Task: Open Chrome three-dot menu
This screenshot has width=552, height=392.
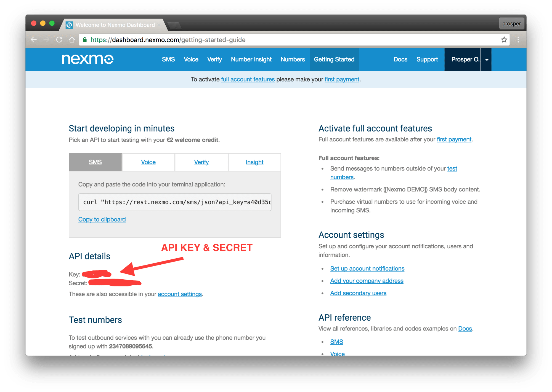Action: [518, 40]
